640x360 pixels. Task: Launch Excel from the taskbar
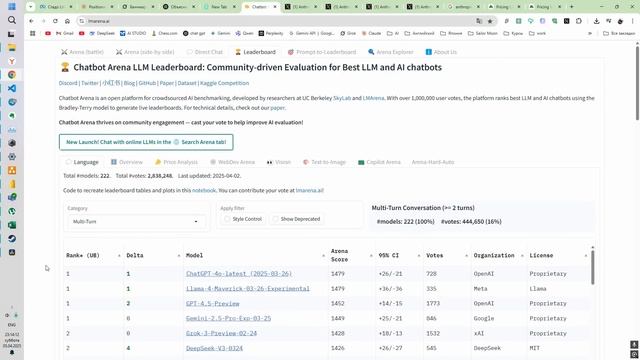click(x=12, y=225)
